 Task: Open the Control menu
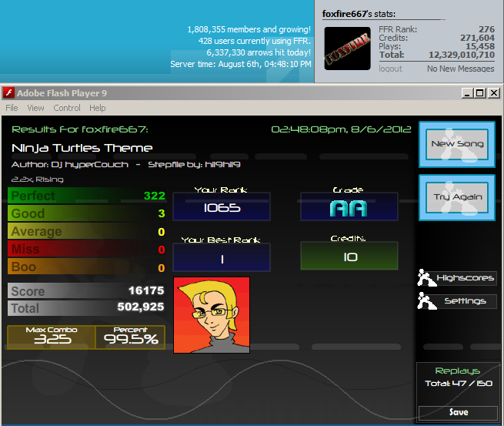[67, 108]
